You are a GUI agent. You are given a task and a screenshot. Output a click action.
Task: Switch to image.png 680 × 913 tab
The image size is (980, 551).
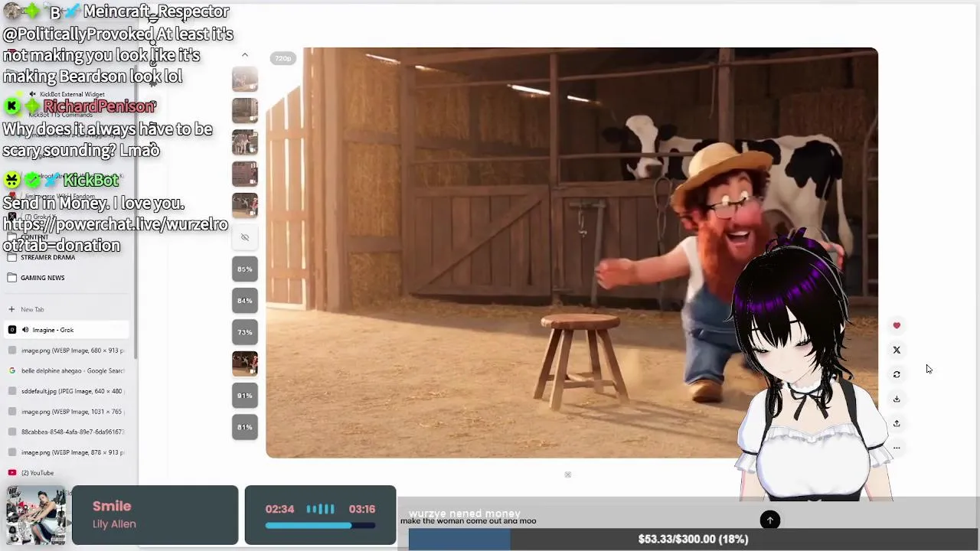pos(65,350)
